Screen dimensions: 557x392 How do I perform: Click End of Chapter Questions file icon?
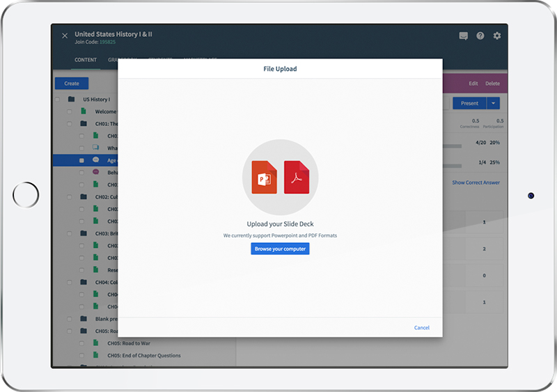click(95, 354)
